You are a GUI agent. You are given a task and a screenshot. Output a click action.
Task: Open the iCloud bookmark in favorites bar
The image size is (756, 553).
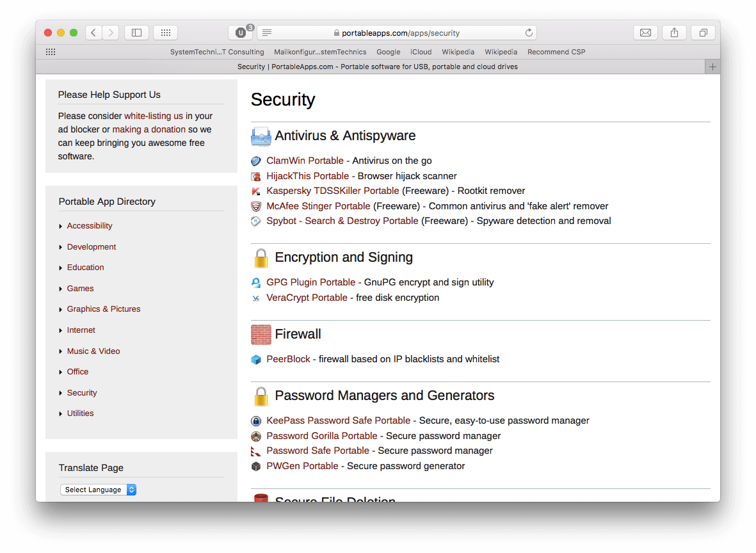pyautogui.click(x=421, y=52)
